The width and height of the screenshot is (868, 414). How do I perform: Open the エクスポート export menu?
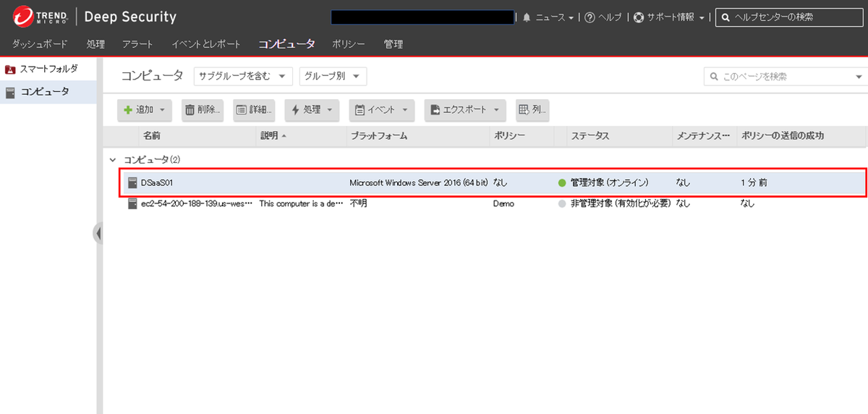pyautogui.click(x=464, y=110)
